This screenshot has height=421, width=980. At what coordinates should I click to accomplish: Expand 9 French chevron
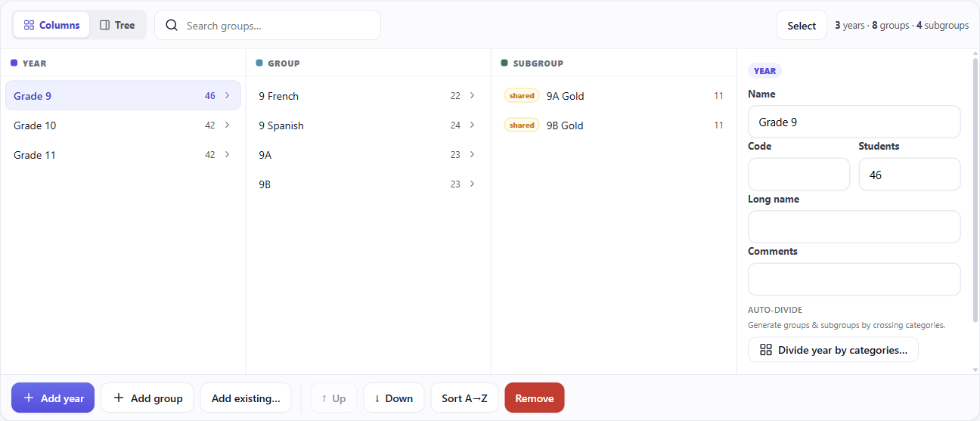(472, 95)
